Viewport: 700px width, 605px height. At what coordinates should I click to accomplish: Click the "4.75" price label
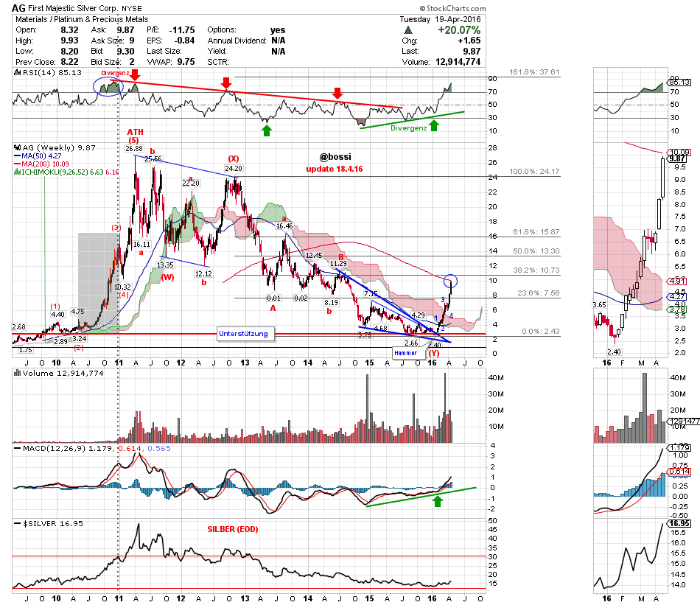tap(77, 312)
